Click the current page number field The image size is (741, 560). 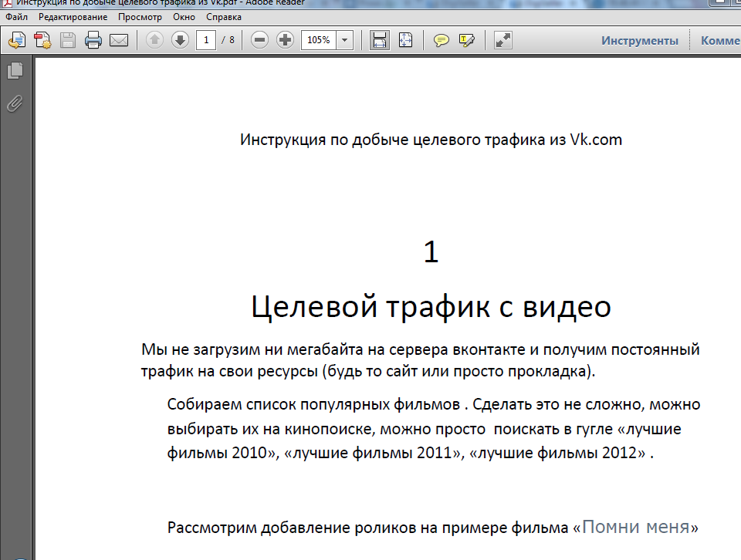pyautogui.click(x=206, y=40)
